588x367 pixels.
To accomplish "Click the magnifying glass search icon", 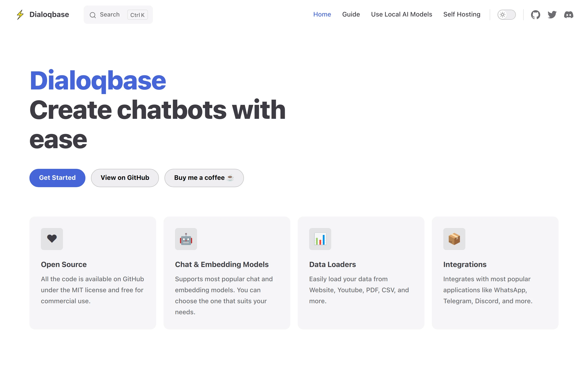I will coord(93,15).
